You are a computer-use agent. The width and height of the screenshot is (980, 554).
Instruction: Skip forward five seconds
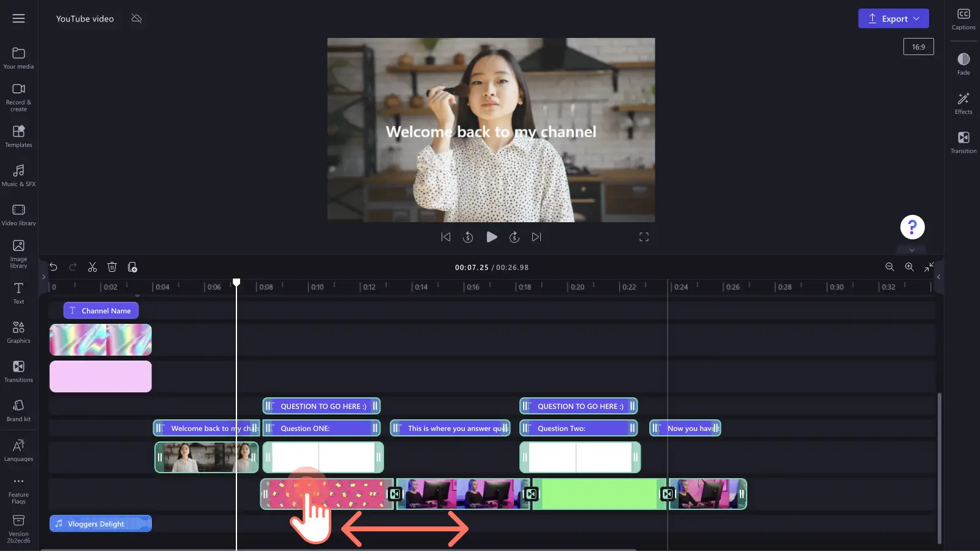(514, 237)
